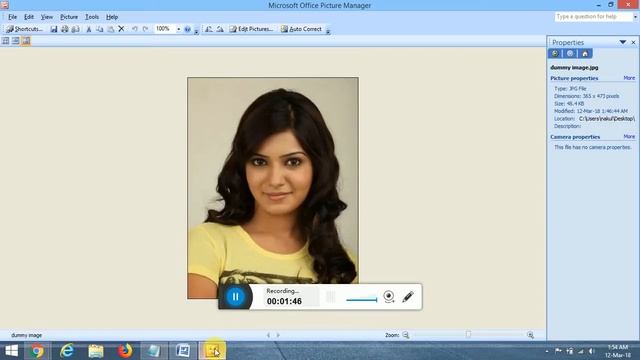Image resolution: width=640 pixels, height=360 pixels.
Task: Click the Back button in Properties pane
Action: 555,53
